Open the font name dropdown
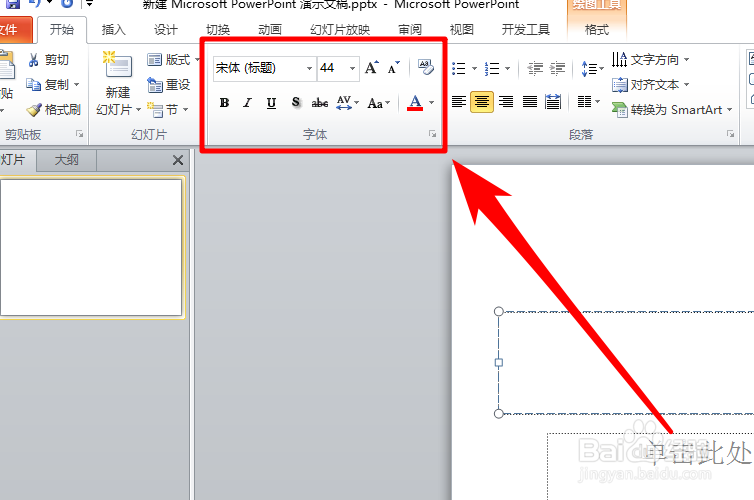This screenshot has height=500, width=754. [x=309, y=68]
